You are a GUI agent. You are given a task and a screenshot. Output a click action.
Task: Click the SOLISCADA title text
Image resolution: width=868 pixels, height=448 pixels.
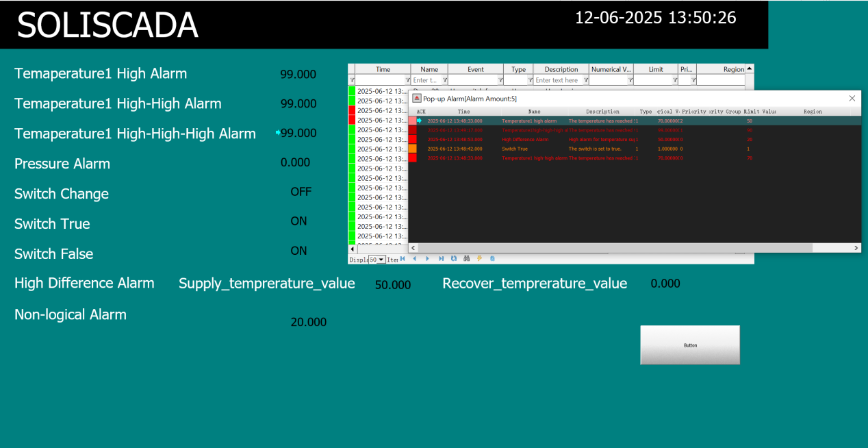click(x=107, y=25)
